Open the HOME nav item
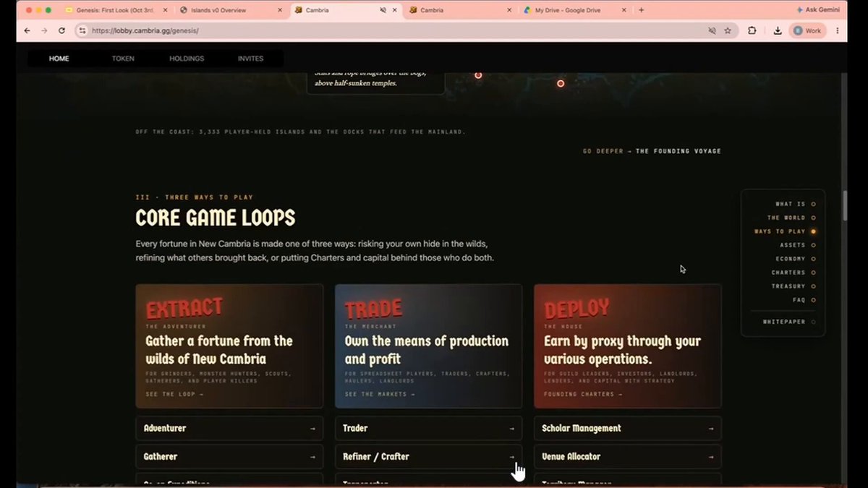 coord(59,59)
